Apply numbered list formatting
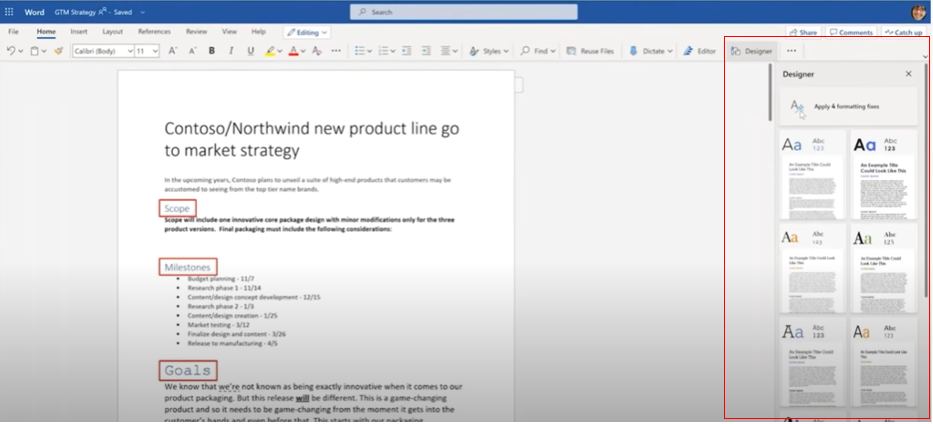This screenshot has width=933, height=424. [383, 51]
